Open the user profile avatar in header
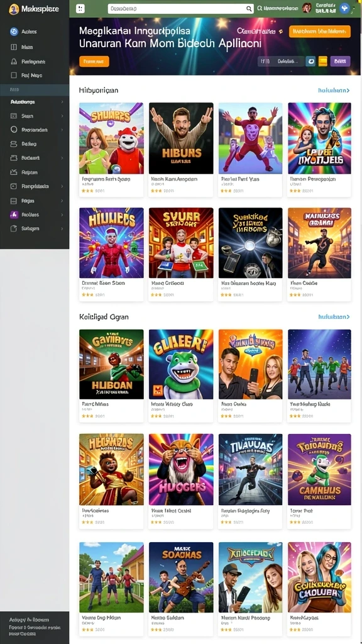Screen dimensions: 362x644 pos(307,8)
